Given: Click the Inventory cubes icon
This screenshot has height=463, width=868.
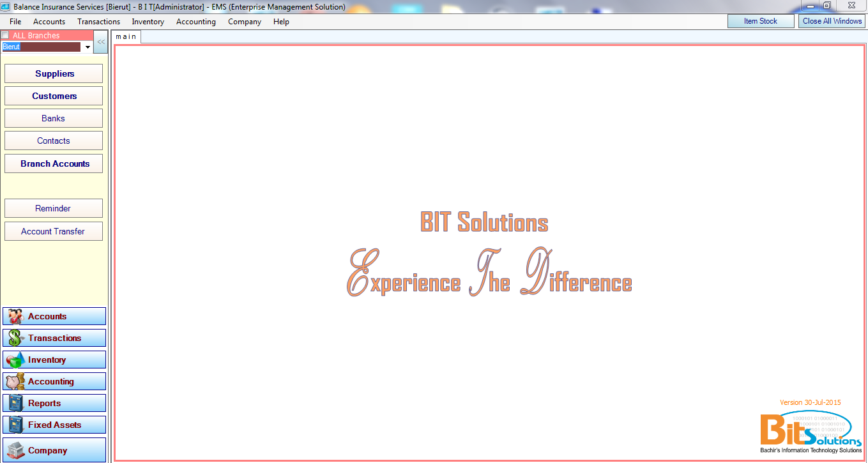Looking at the screenshot, I should (15, 360).
